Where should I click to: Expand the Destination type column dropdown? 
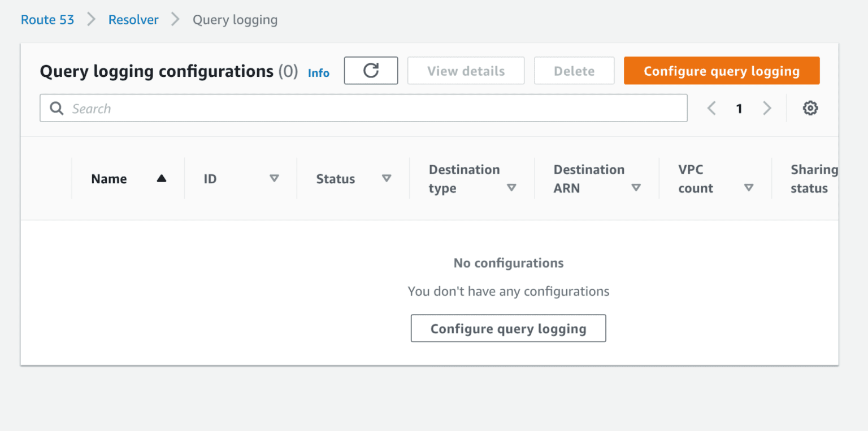512,187
